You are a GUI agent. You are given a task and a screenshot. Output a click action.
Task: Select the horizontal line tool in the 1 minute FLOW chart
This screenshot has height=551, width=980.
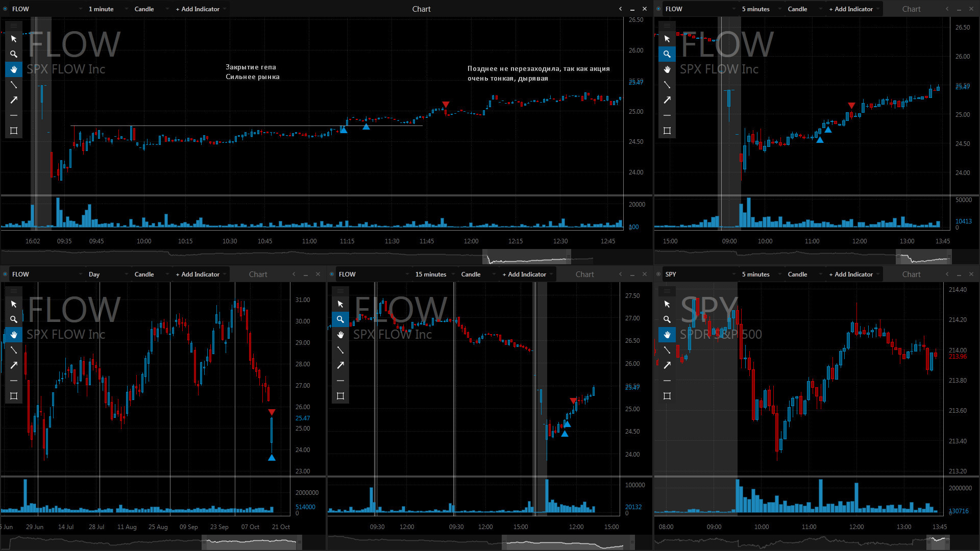[x=14, y=115]
